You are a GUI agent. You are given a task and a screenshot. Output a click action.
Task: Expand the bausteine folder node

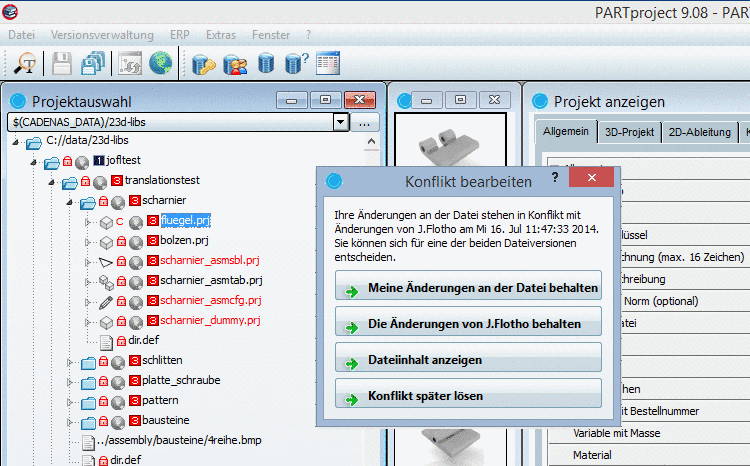click(70, 422)
